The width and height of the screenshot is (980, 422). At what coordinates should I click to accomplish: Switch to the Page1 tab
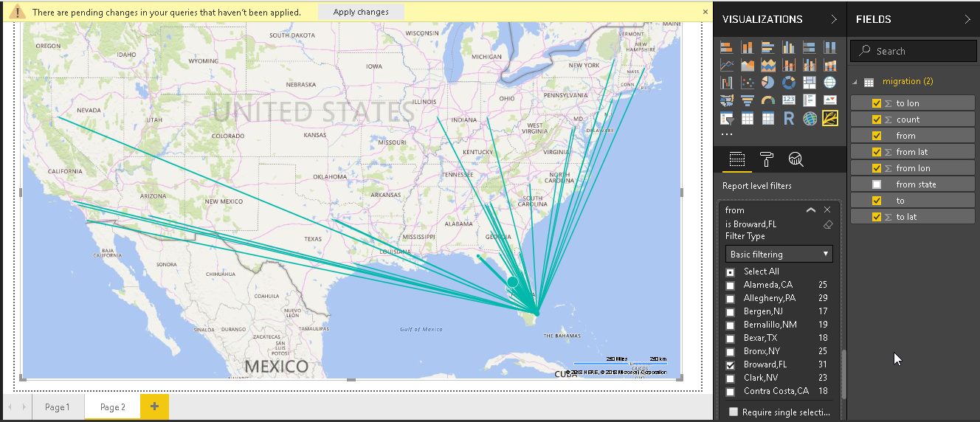click(x=57, y=407)
